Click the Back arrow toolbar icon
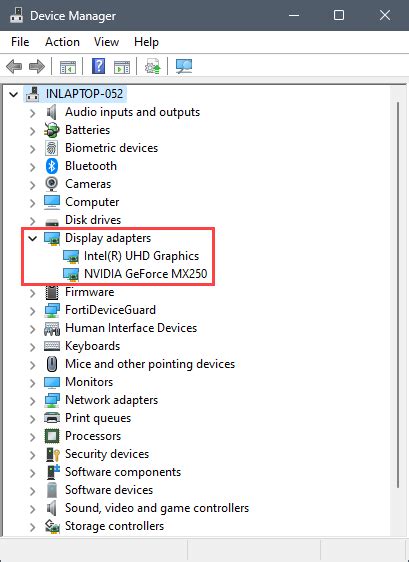Viewport: 409px width, 562px height. pyautogui.click(x=14, y=67)
